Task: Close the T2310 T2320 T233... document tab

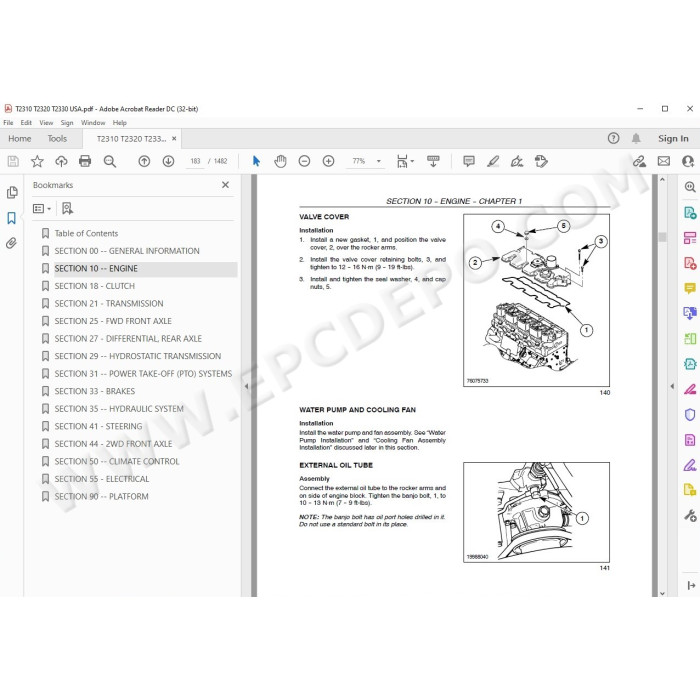Action: (x=174, y=139)
